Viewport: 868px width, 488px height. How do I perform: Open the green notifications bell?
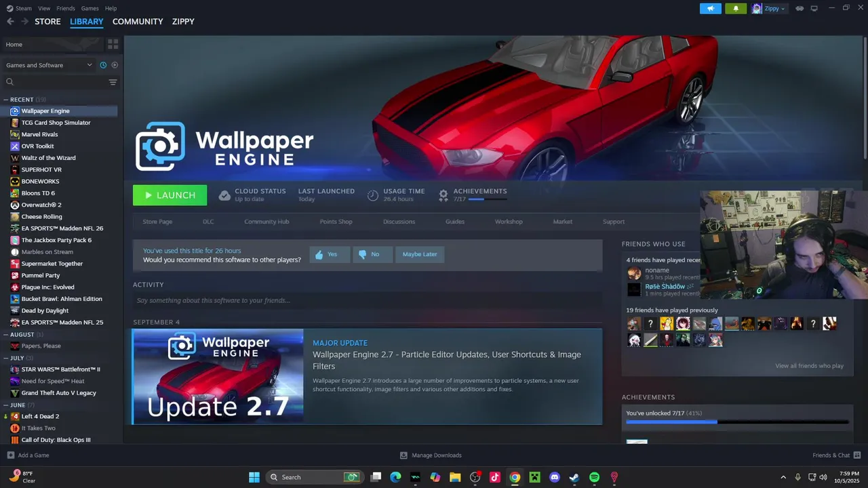[x=736, y=8]
